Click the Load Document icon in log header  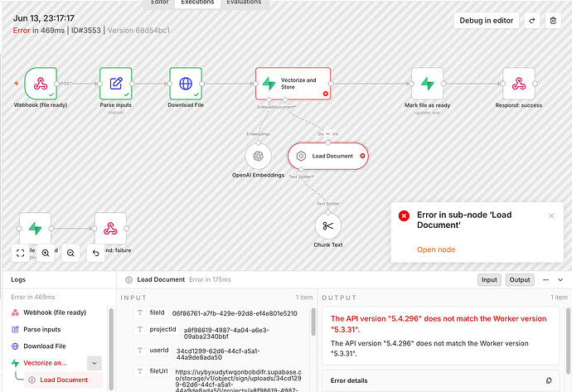pos(128,279)
